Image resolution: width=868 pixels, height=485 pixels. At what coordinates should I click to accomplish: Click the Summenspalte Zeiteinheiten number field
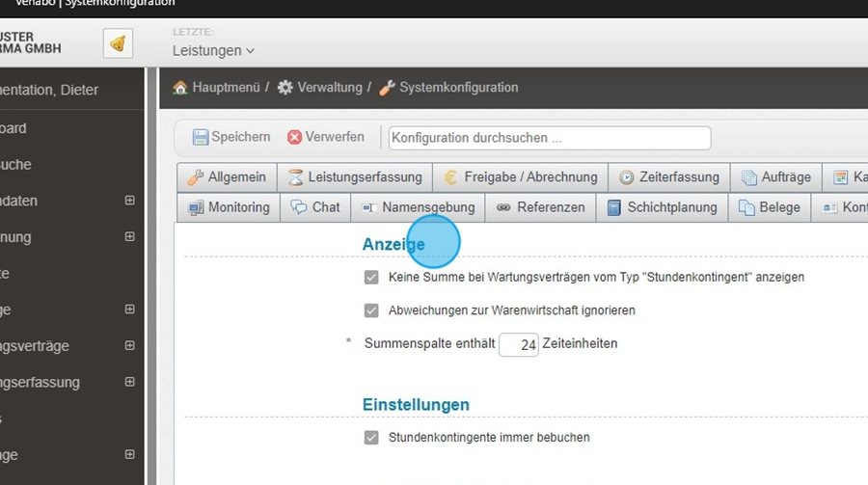[x=519, y=344]
